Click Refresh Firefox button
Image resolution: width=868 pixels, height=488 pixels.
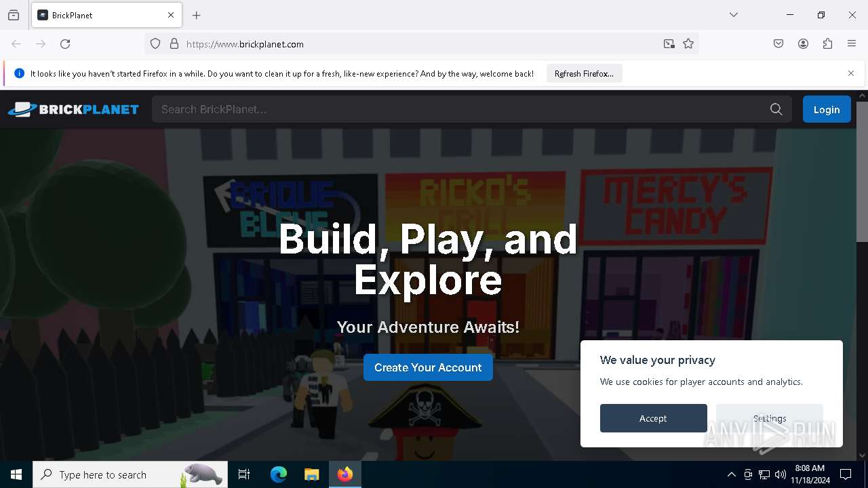[x=584, y=73]
